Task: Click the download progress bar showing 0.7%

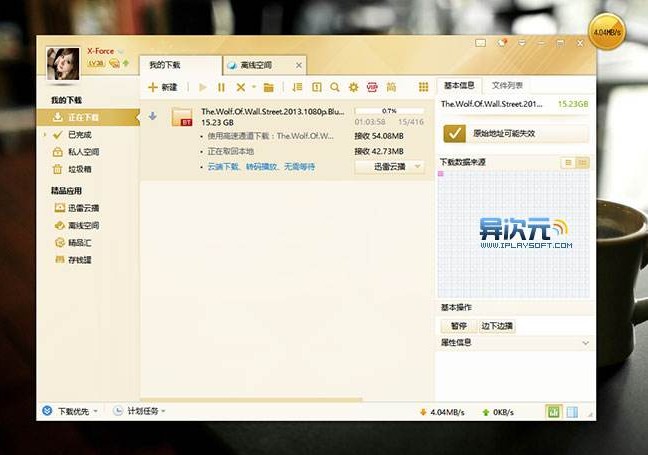Action: click(389, 111)
